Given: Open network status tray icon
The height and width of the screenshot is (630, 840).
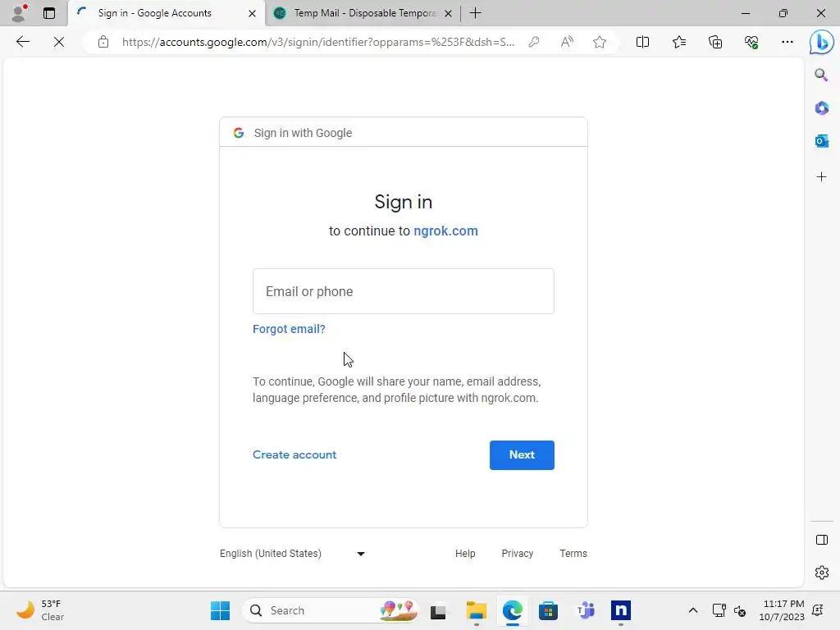Looking at the screenshot, I should point(719,610).
